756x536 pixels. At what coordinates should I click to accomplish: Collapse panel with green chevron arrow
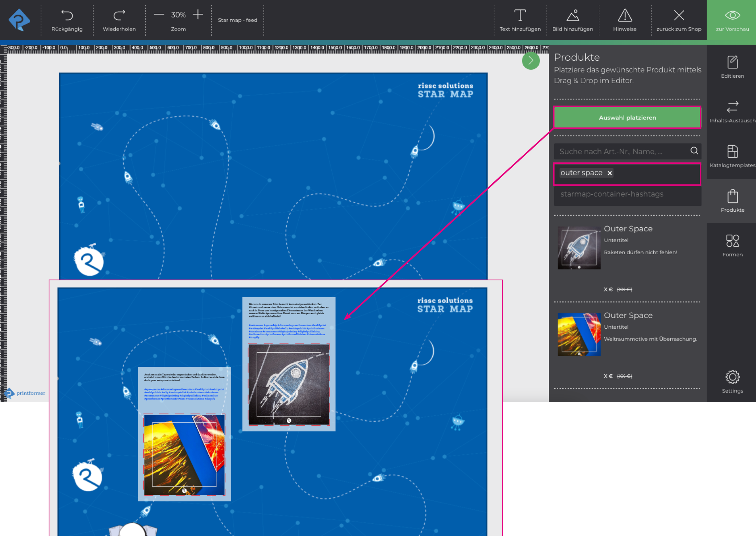531,61
